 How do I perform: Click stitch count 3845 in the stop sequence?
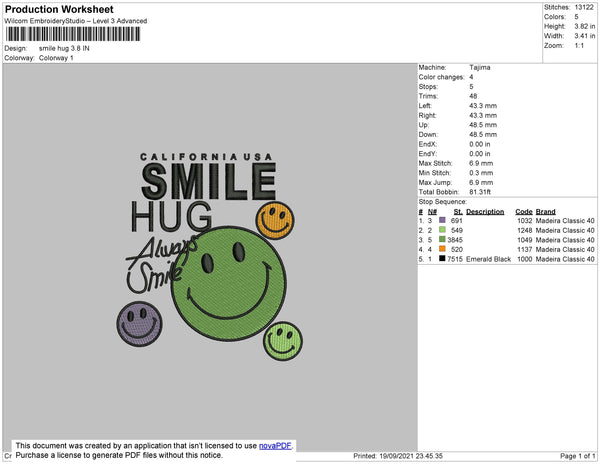tap(455, 240)
